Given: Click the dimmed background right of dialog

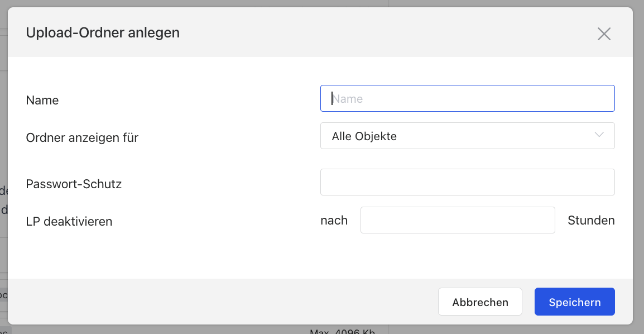Looking at the screenshot, I should click(638, 168).
